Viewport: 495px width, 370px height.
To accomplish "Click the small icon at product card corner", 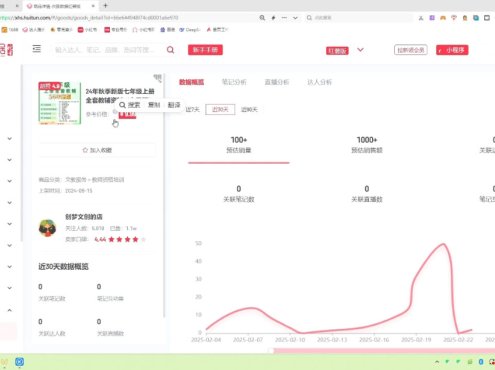I will (157, 78).
